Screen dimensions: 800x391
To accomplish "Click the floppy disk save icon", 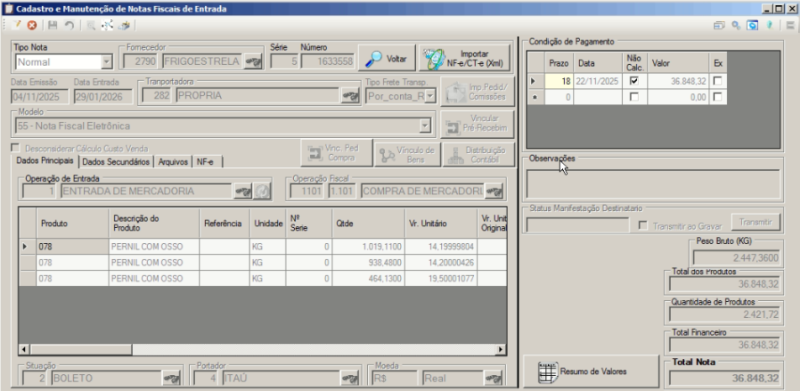I will pyautogui.click(x=53, y=25).
